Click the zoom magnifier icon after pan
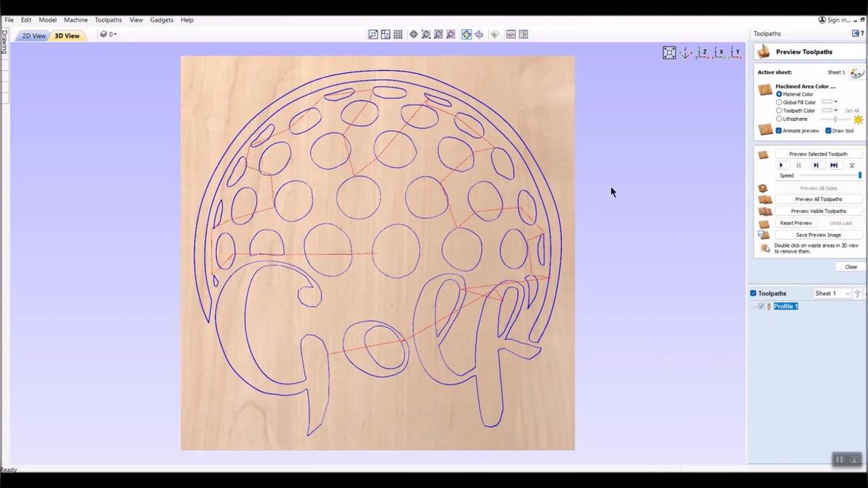This screenshot has width=868, height=488. pyautogui.click(x=426, y=34)
